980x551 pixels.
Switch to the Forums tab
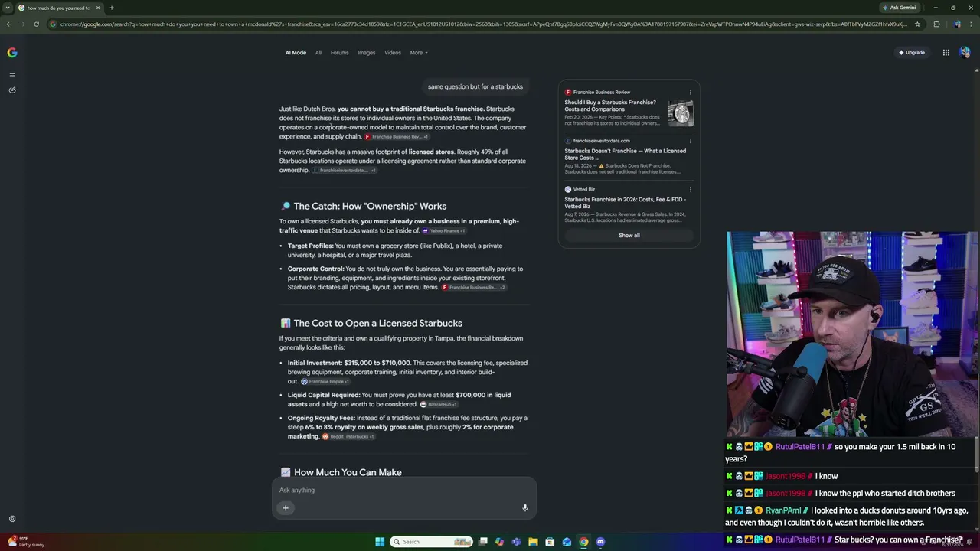[x=339, y=53]
